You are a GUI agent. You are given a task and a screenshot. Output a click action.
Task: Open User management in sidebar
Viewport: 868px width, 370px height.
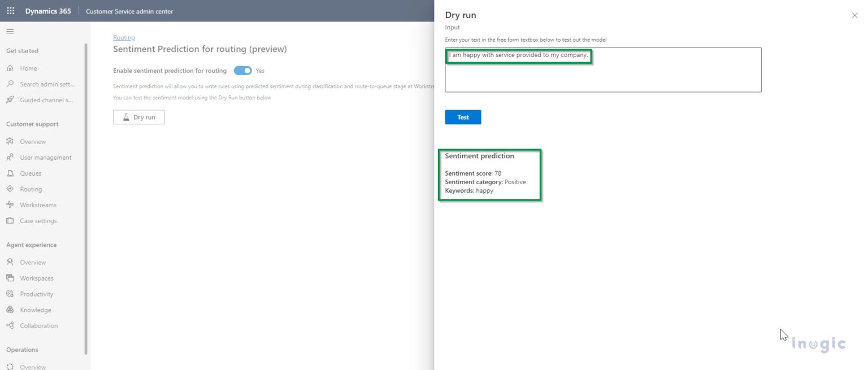click(45, 158)
